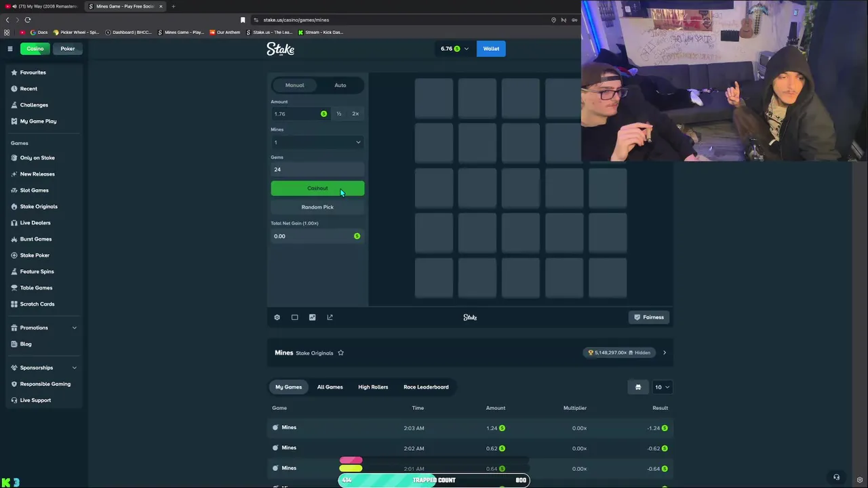Open Only on Stake sidebar icon
Image resolution: width=868 pixels, height=488 pixels.
[14, 158]
